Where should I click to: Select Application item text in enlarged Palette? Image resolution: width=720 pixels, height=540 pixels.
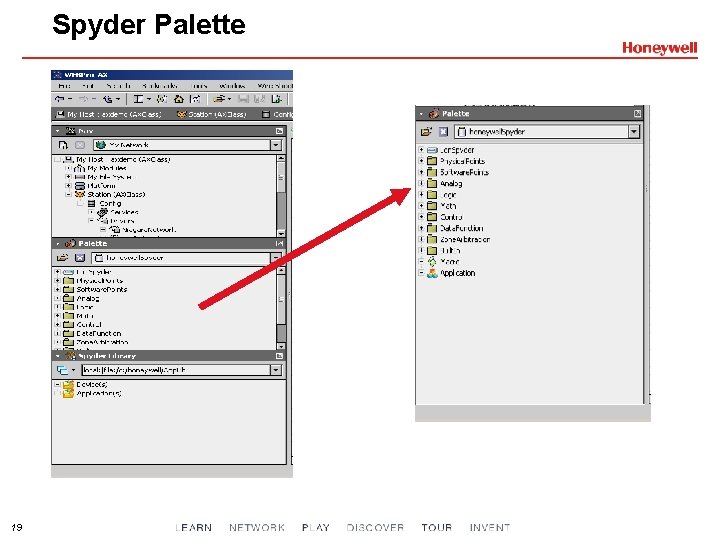(x=457, y=273)
